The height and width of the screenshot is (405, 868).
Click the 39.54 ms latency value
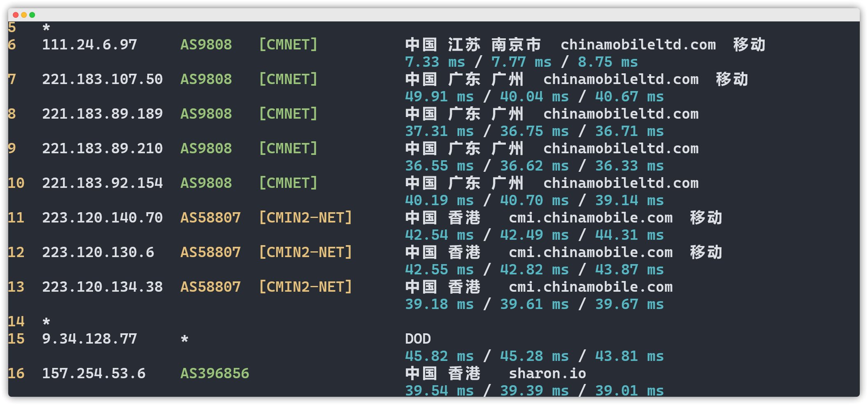pos(440,390)
